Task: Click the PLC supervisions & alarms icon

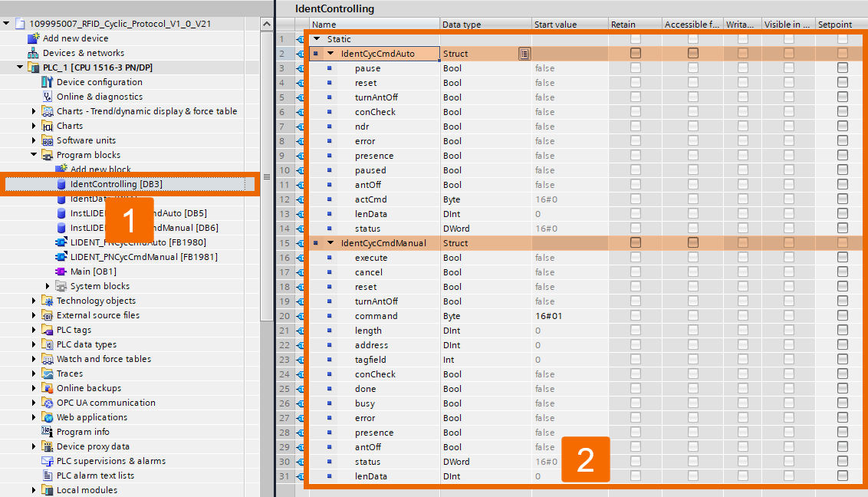Action: pyautogui.click(x=48, y=461)
